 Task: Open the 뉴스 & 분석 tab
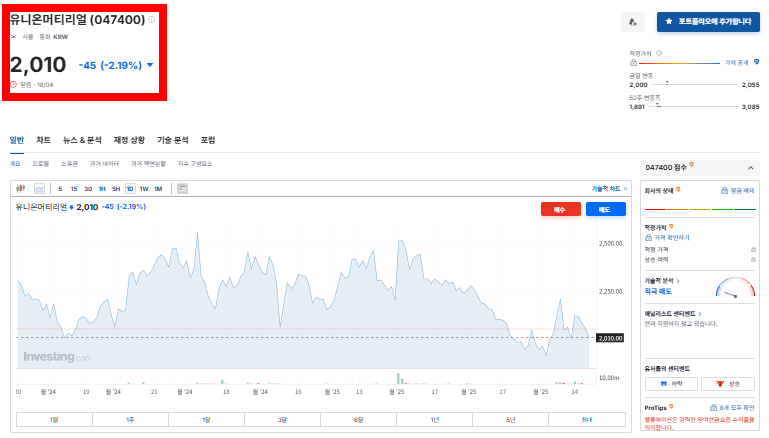point(82,140)
